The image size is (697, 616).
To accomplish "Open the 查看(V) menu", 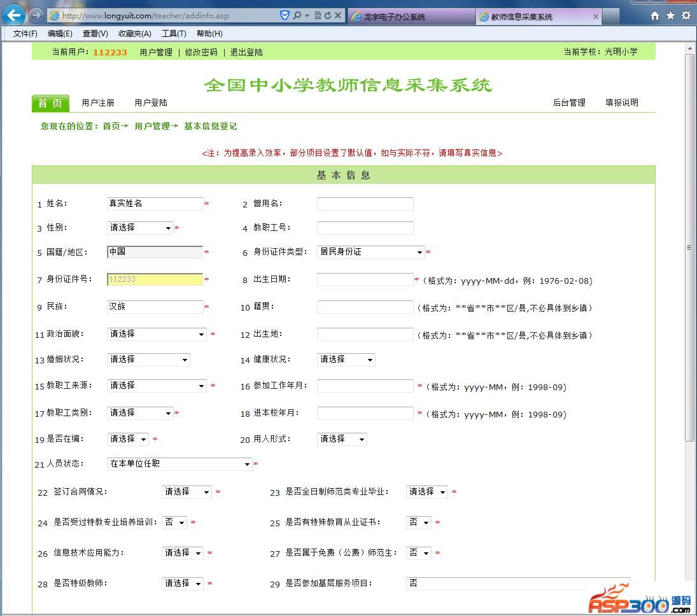I will coord(95,33).
